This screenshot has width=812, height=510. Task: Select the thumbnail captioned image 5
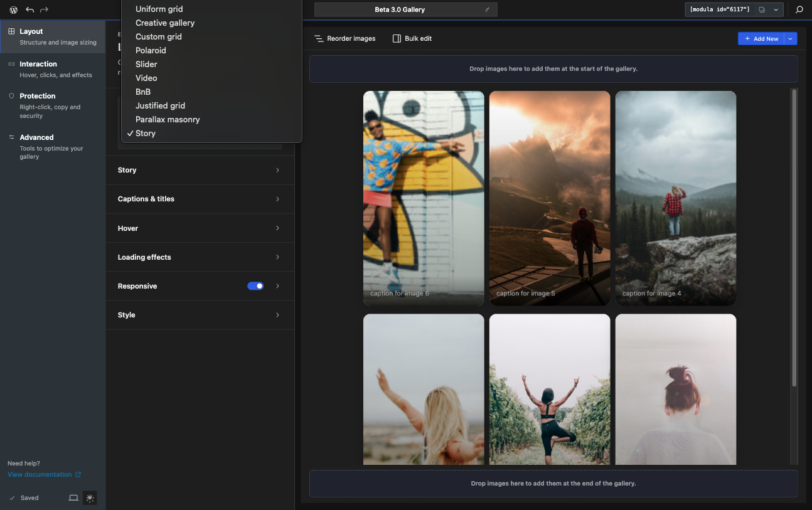click(x=550, y=198)
